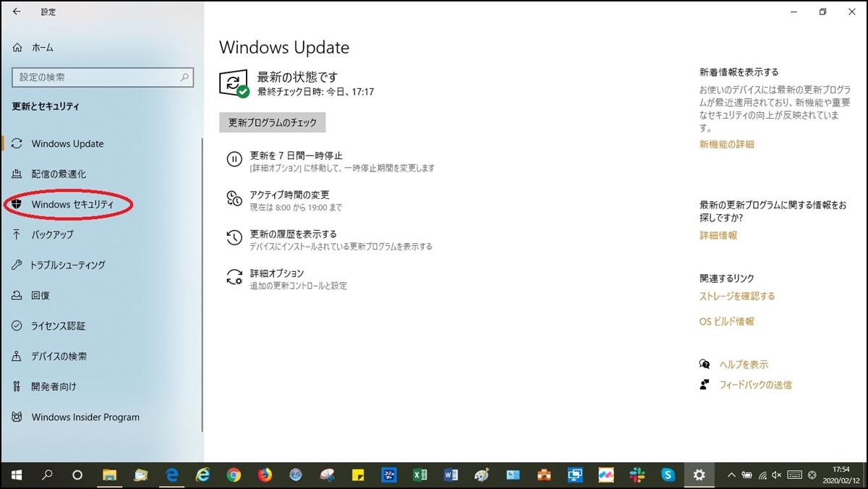The width and height of the screenshot is (868, 489).
Task: Click the Windows Insider Program cat icon
Action: click(x=17, y=417)
